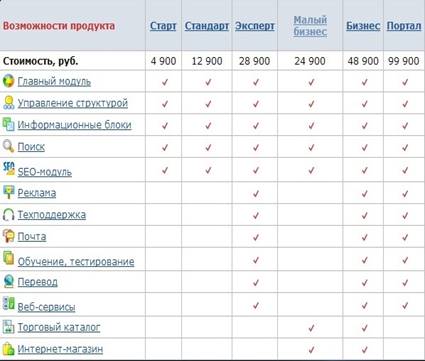This screenshot has width=425, height=361.
Task: Open the Бизнес edition link
Action: 363,26
